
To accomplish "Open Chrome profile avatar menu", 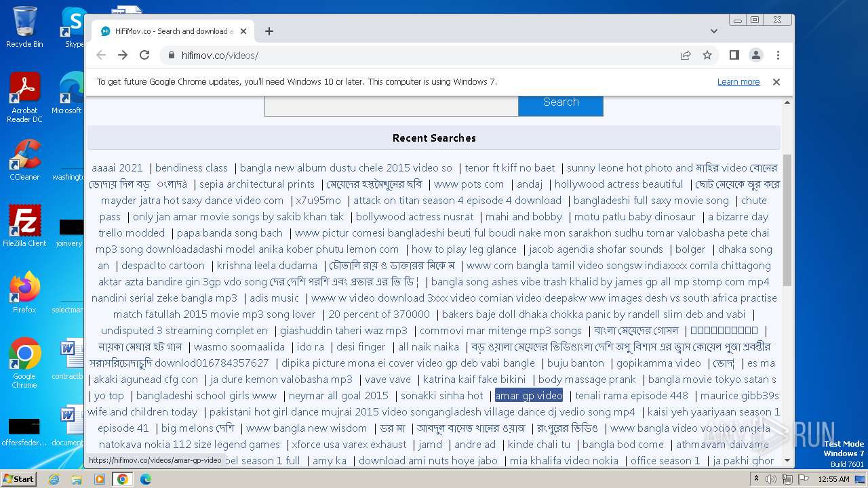I will [x=756, y=55].
